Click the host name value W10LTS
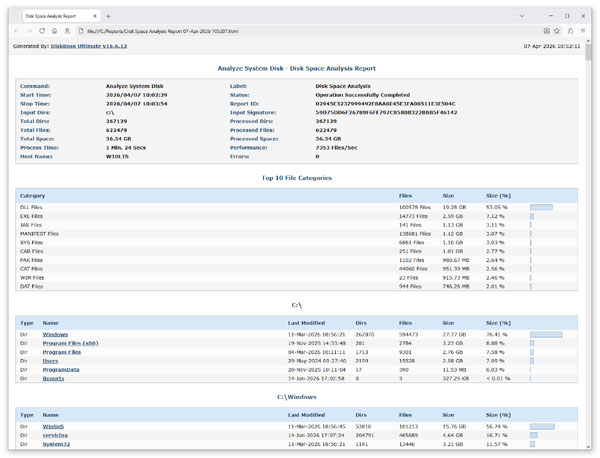This screenshot has height=458, width=600. coord(117,156)
